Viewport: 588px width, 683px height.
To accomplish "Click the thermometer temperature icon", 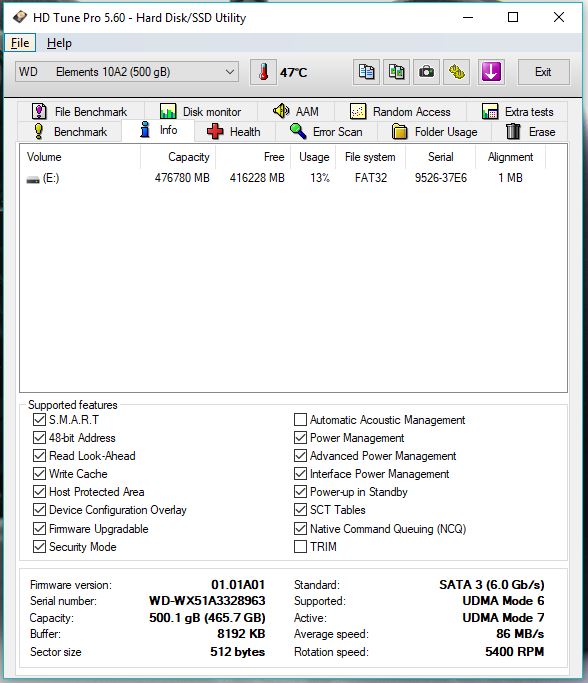I will [263, 72].
